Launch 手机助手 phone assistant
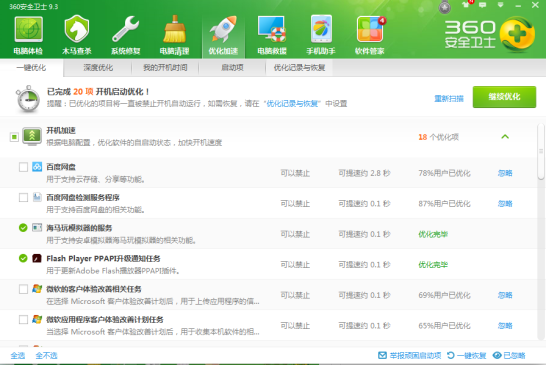546x365 pixels. (x=321, y=35)
